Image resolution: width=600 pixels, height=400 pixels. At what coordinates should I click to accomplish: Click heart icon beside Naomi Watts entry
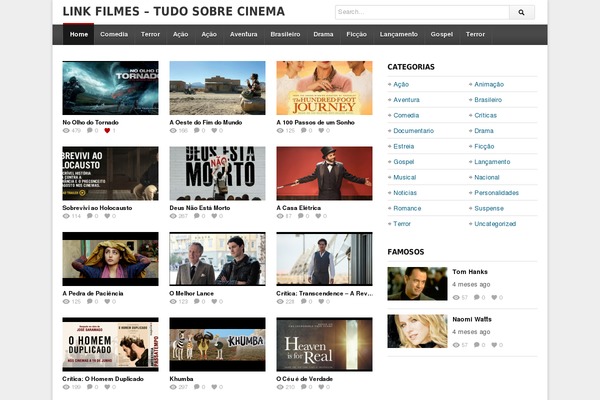pyautogui.click(x=494, y=345)
